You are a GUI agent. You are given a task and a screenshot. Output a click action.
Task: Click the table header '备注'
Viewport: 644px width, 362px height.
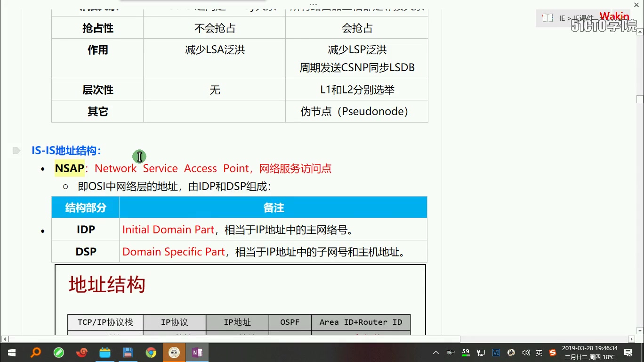point(274,207)
